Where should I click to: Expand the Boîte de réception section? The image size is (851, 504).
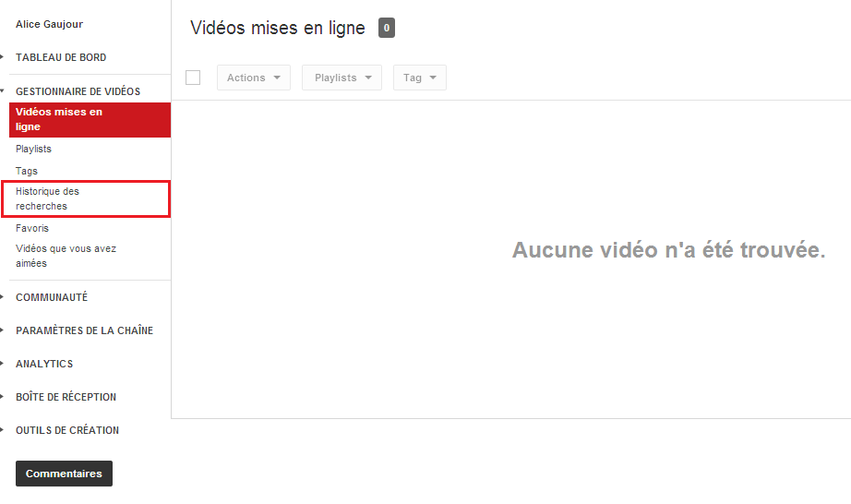click(x=66, y=397)
